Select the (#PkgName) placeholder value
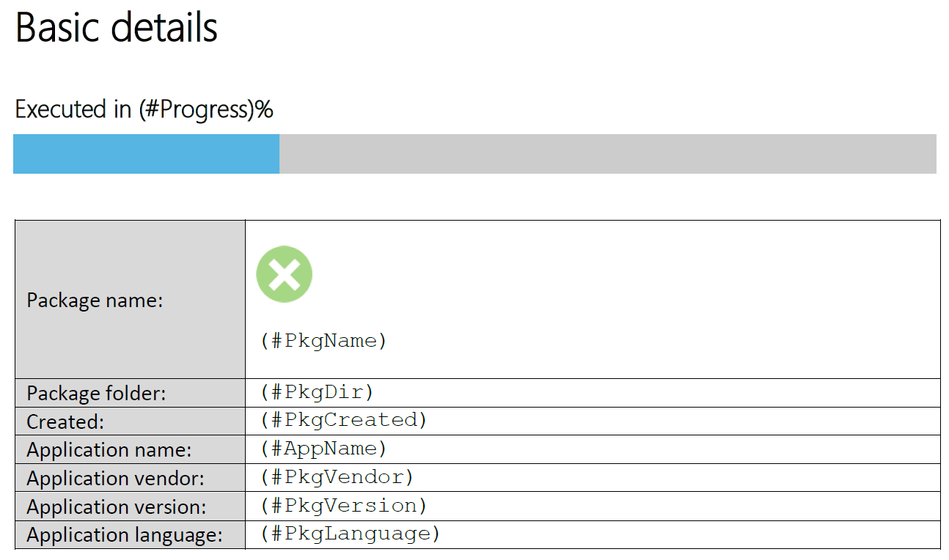Image resolution: width=949 pixels, height=560 pixels. click(323, 341)
